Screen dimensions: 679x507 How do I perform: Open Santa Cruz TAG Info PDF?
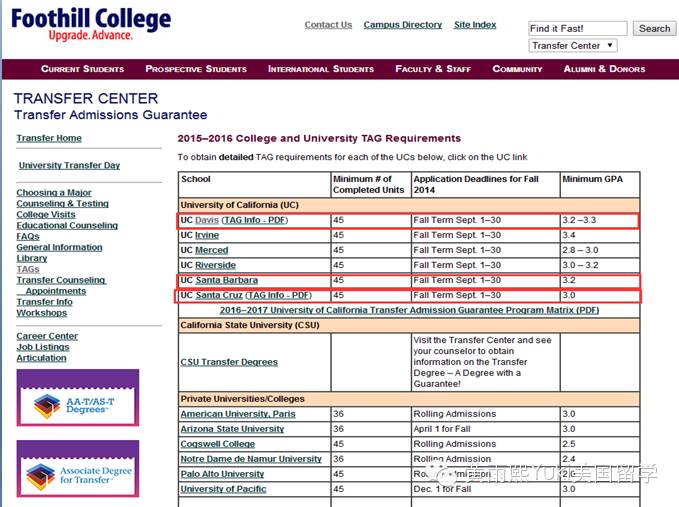278,295
